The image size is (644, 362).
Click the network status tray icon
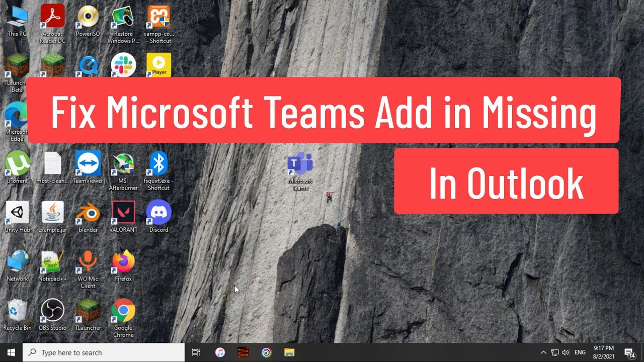tap(555, 352)
